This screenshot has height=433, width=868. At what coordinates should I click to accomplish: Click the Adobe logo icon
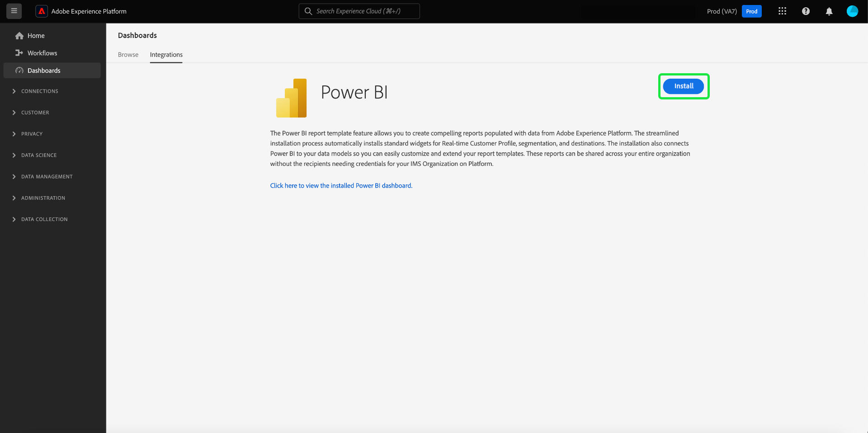(x=42, y=11)
